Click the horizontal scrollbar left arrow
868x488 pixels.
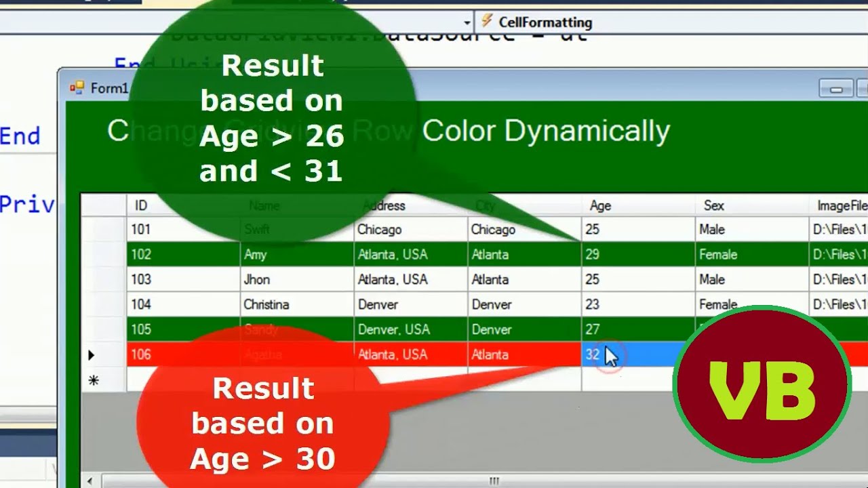coord(90,481)
